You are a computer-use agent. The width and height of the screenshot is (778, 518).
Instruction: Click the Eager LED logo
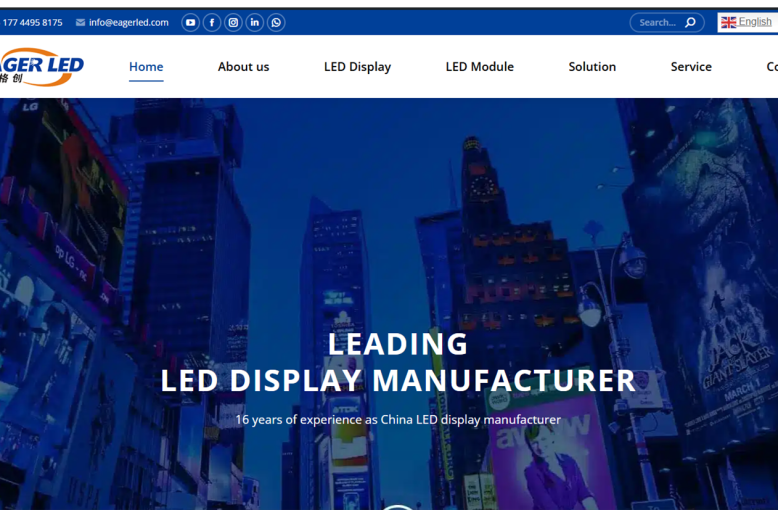[42, 67]
